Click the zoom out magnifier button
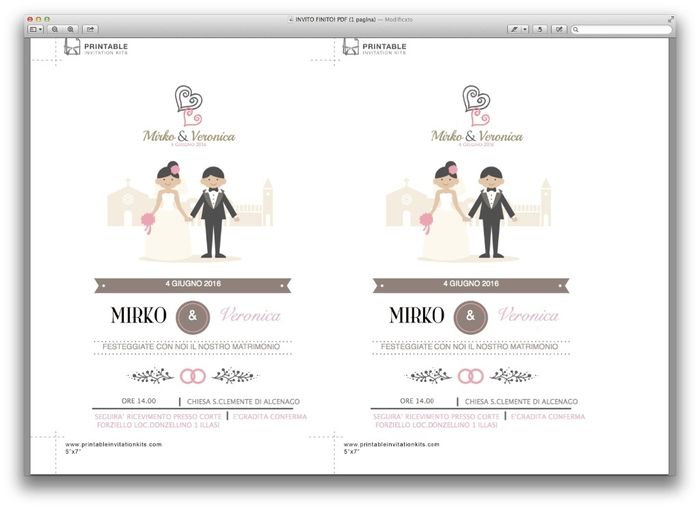The height and width of the screenshot is (509, 700). click(54, 30)
